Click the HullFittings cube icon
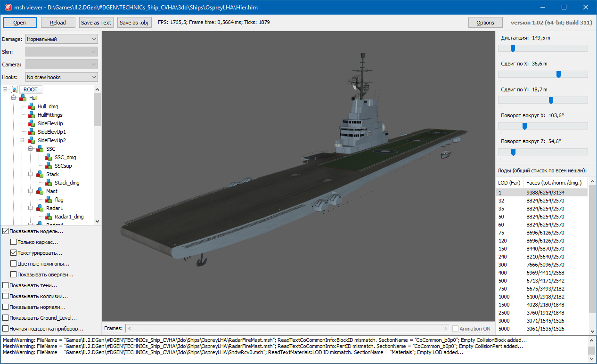This screenshot has height=364, width=597. [32, 115]
